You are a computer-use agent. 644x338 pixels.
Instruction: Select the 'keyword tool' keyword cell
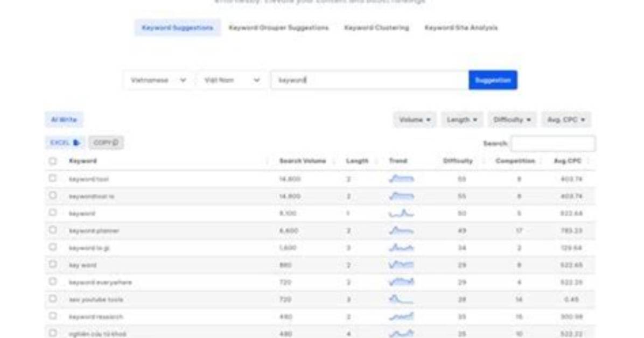click(x=89, y=179)
